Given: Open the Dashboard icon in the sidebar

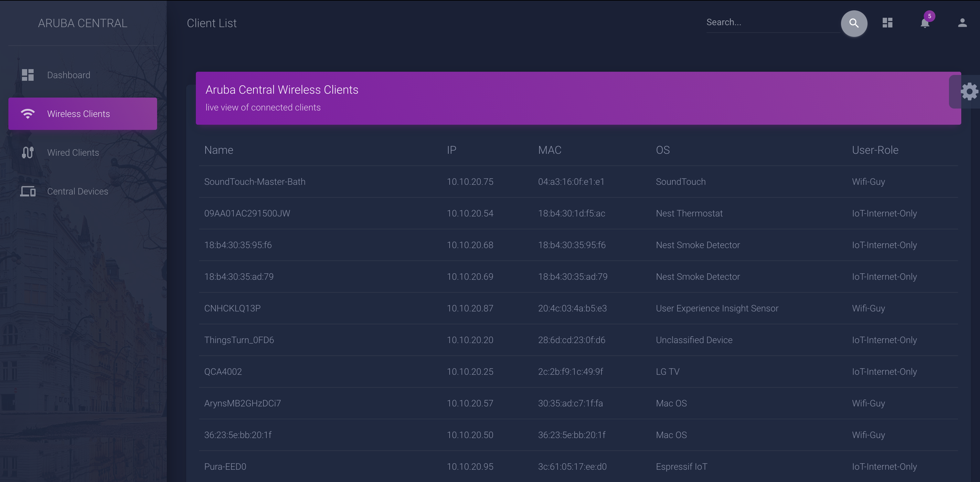Looking at the screenshot, I should (28, 75).
